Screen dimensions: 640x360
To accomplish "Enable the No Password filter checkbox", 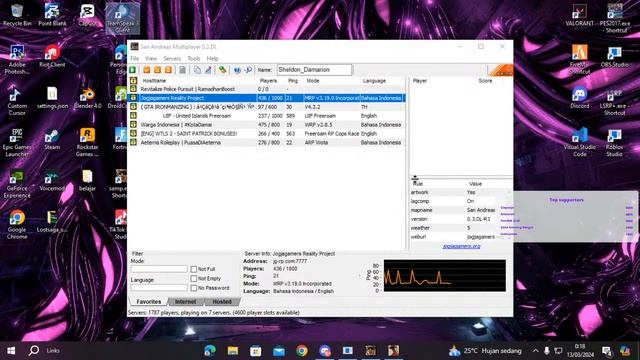I will (x=194, y=288).
